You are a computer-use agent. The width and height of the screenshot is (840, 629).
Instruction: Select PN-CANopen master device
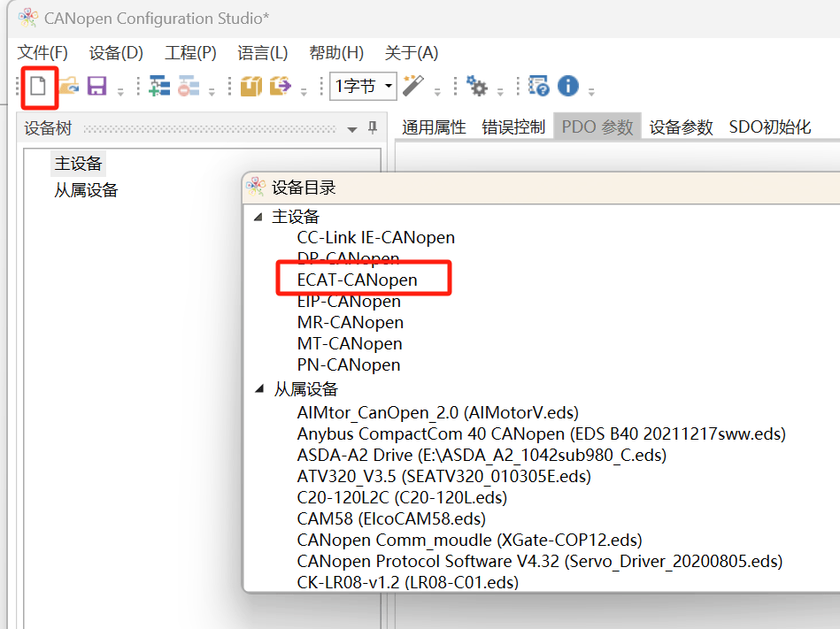click(x=349, y=364)
